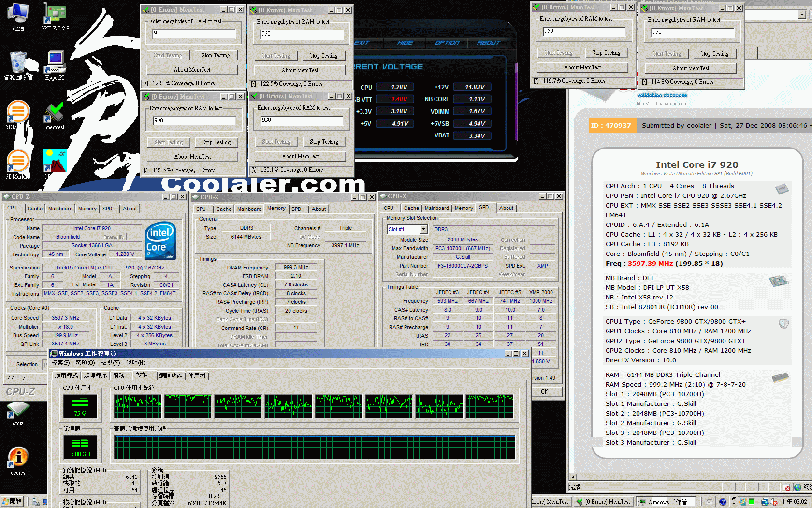Launch the memtest desktop shortcut
812x508 pixels.
[55, 116]
